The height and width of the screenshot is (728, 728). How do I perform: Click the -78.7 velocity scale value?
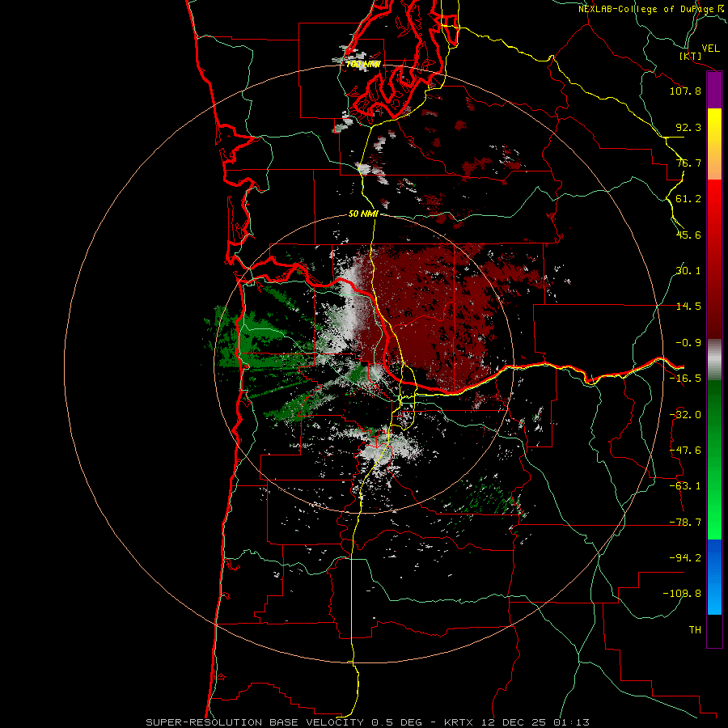tap(685, 523)
